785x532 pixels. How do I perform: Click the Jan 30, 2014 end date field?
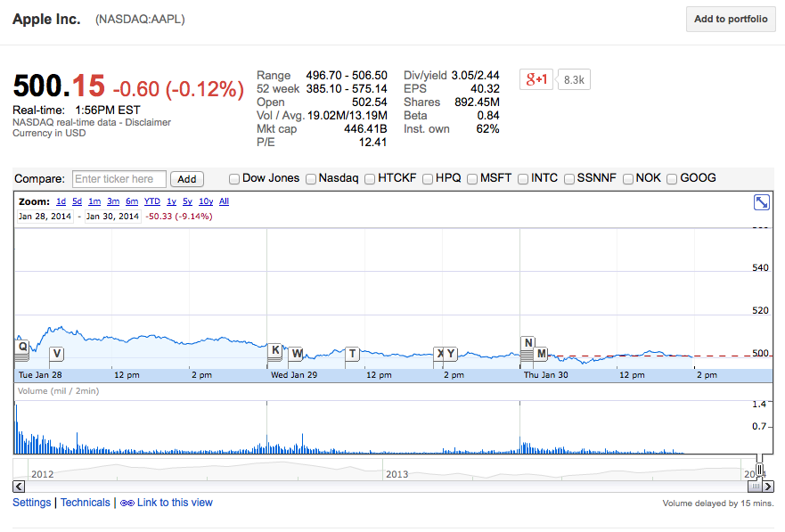pyautogui.click(x=112, y=217)
